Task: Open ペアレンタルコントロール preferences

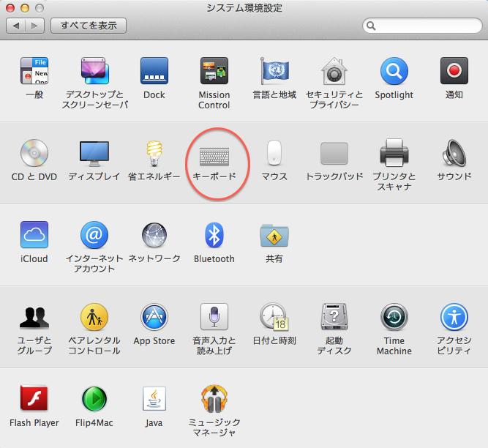Action: click(94, 317)
